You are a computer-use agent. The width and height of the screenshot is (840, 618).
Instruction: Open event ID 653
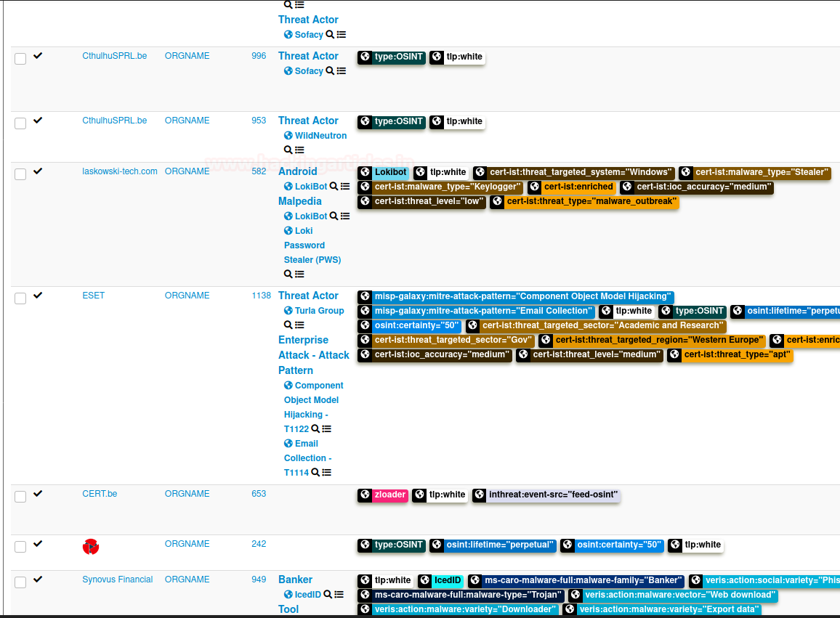[259, 494]
